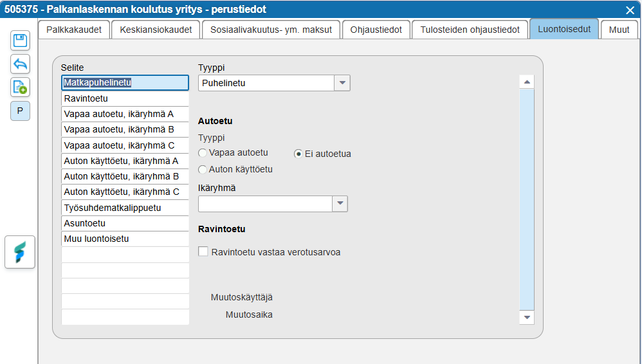Expand the Ikäryhmä dropdown
The image size is (642, 364).
[x=340, y=204]
